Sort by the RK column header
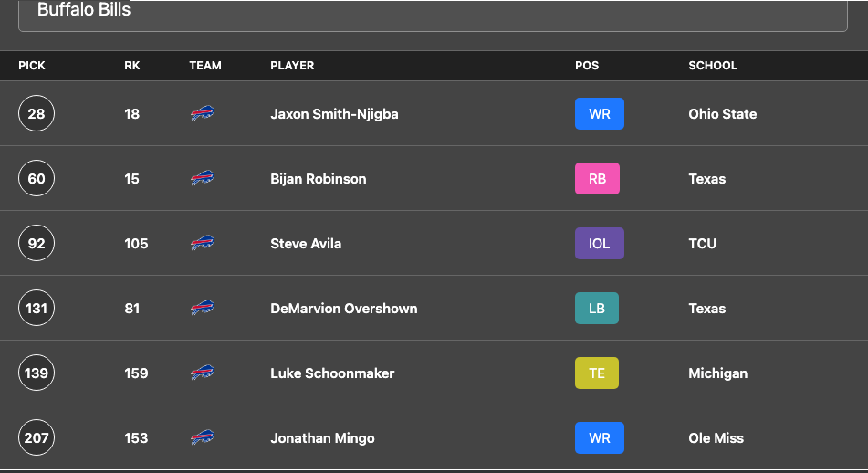 [131, 66]
